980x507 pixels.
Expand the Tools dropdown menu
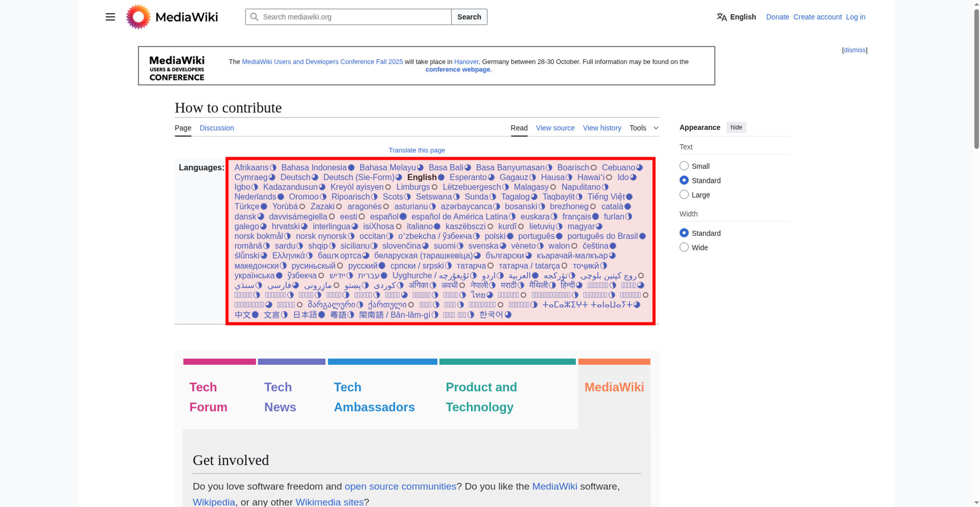coord(644,128)
